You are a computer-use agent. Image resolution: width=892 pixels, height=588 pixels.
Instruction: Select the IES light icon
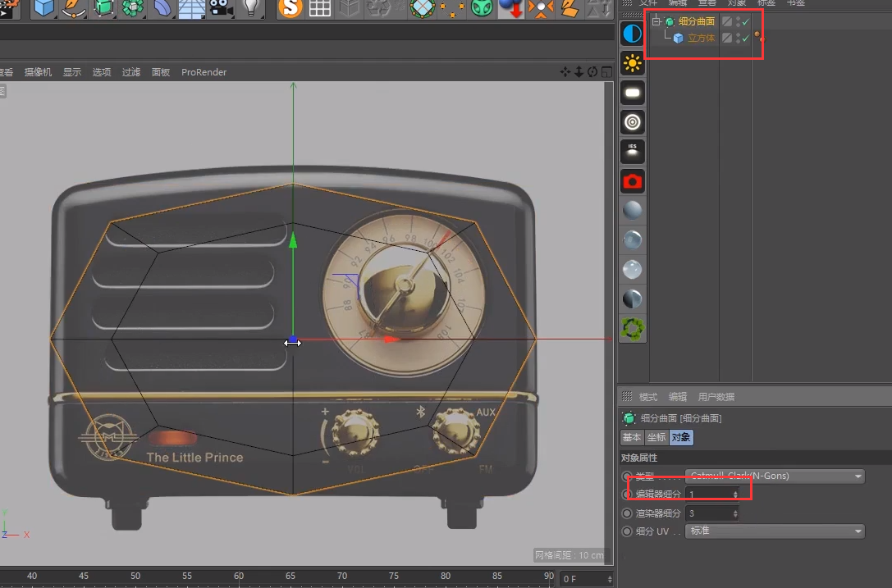point(632,152)
